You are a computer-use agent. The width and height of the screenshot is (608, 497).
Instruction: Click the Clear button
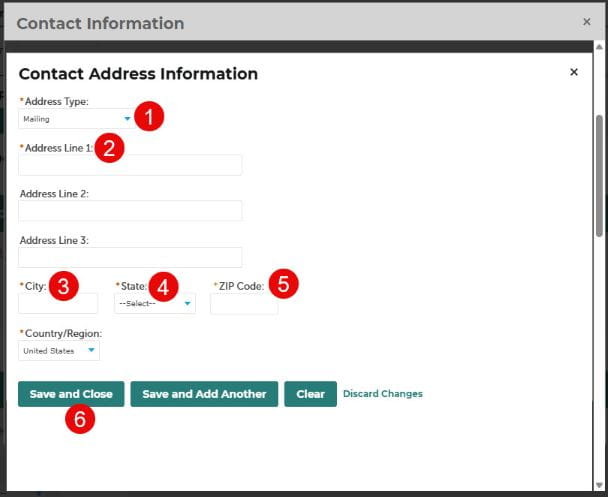tap(310, 394)
